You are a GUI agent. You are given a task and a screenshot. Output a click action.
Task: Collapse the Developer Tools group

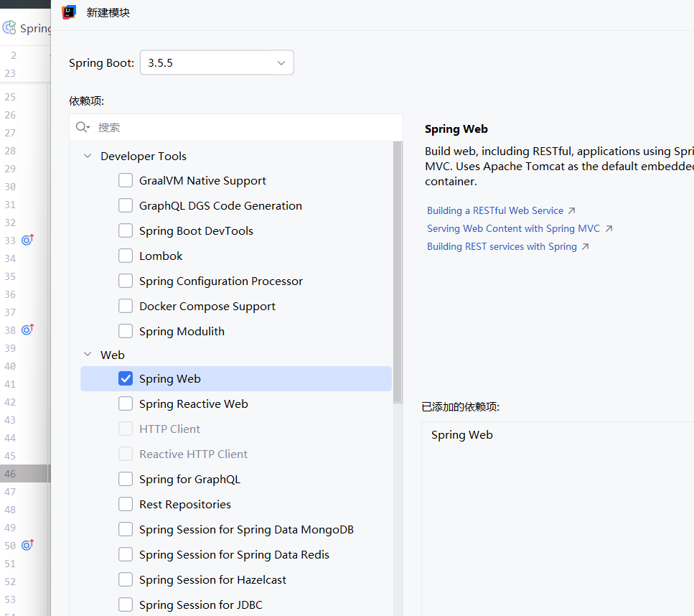(x=88, y=156)
